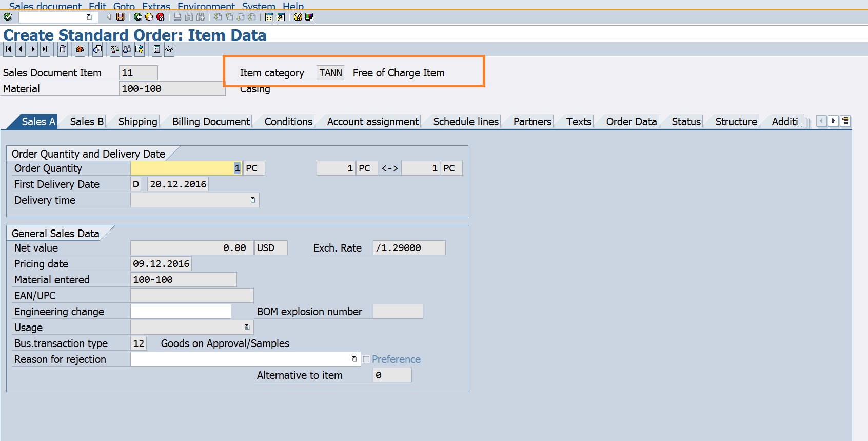Screen dimensions: 868x441
Task: Open the tab list selector icon
Action: tap(845, 121)
